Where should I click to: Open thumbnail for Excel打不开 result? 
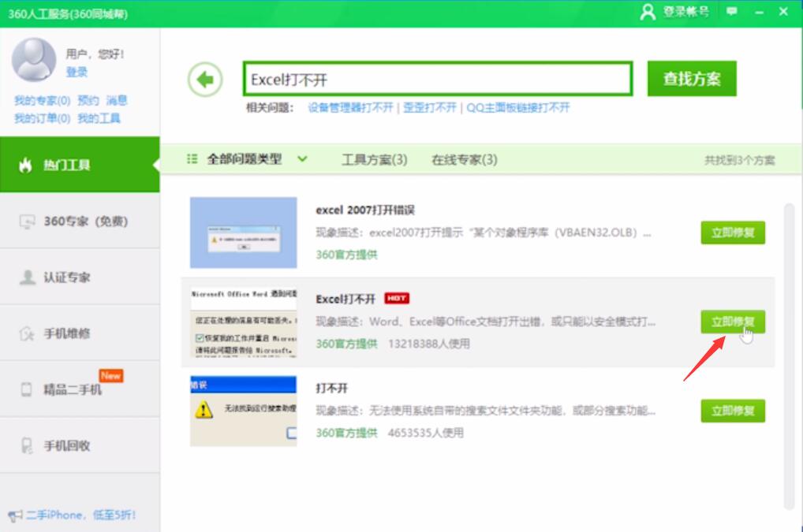(x=243, y=322)
